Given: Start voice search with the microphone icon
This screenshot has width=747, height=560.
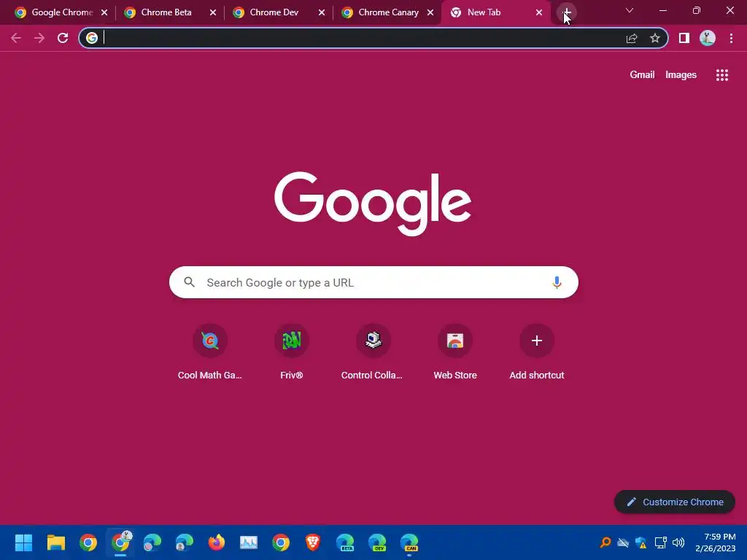Looking at the screenshot, I should point(557,282).
